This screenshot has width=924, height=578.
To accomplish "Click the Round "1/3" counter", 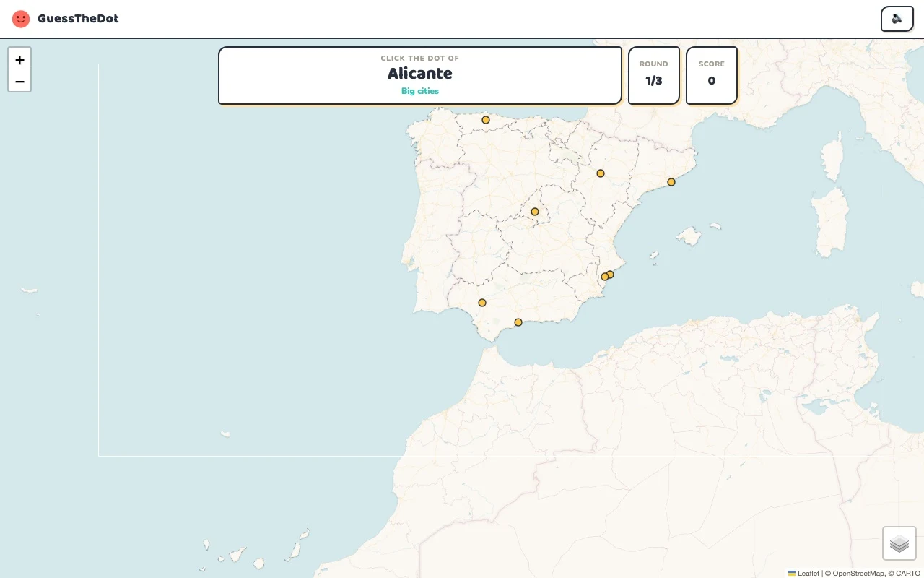I will click(654, 80).
